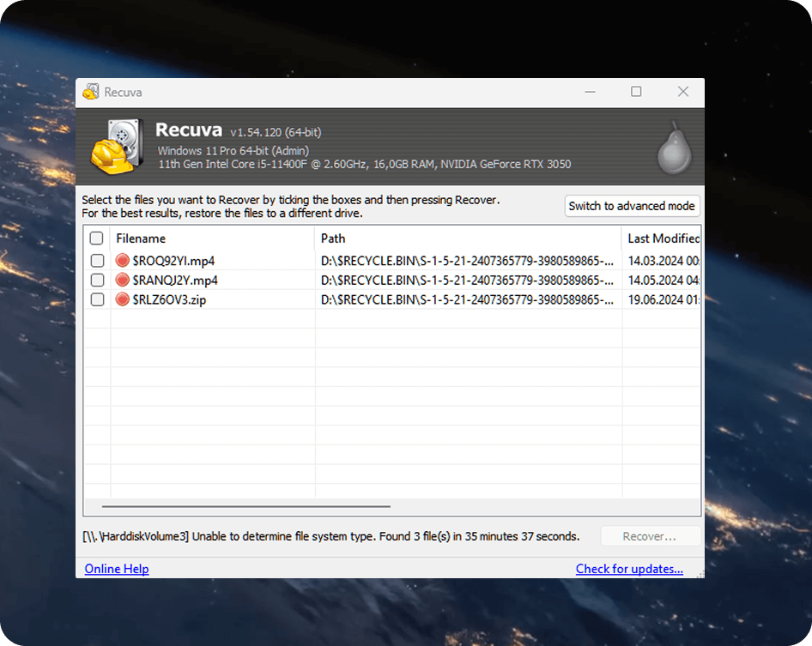Sort by the Last Modified column header
Viewport: 812px width, 646px height.
coord(661,238)
